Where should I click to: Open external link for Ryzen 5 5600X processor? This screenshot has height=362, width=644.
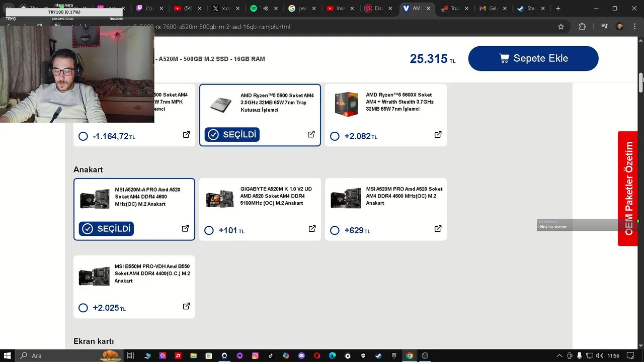point(438,135)
